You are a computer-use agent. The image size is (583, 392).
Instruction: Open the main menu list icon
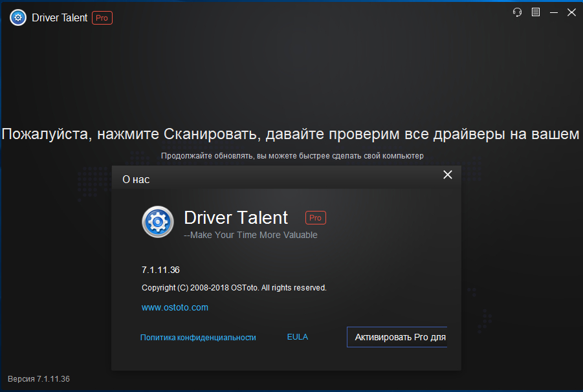tap(536, 12)
